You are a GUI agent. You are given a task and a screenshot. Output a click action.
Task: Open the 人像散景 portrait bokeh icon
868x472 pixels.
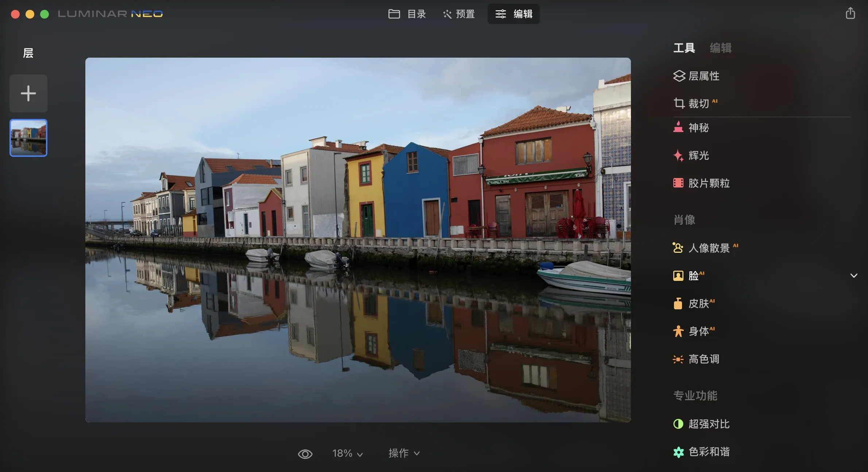pyautogui.click(x=678, y=248)
